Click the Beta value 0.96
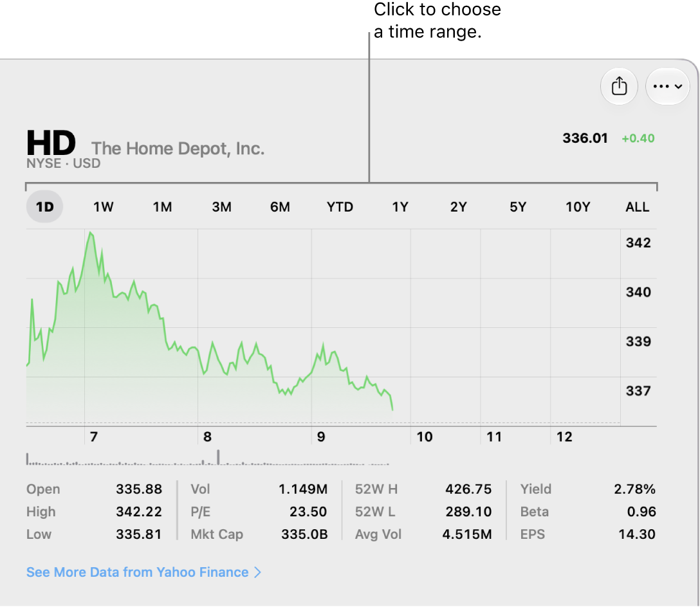The width and height of the screenshot is (700, 607). point(641,511)
